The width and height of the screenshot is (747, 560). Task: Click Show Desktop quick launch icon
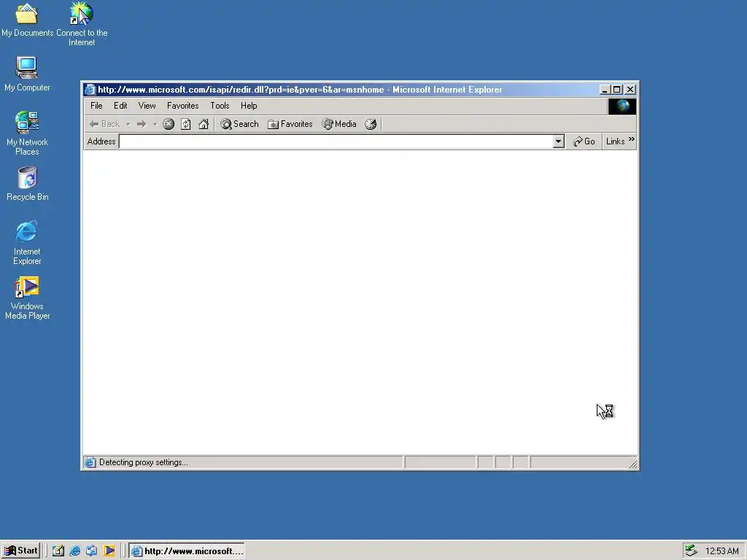[58, 551]
